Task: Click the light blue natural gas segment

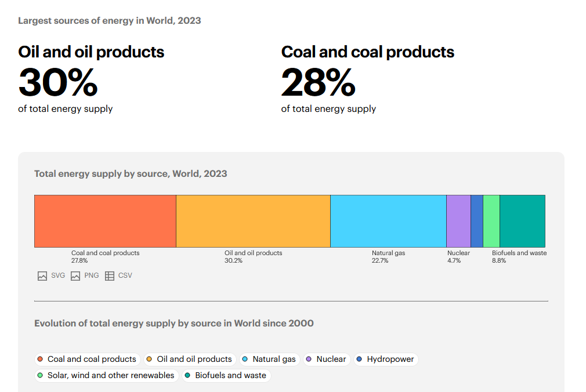Action: (388, 221)
